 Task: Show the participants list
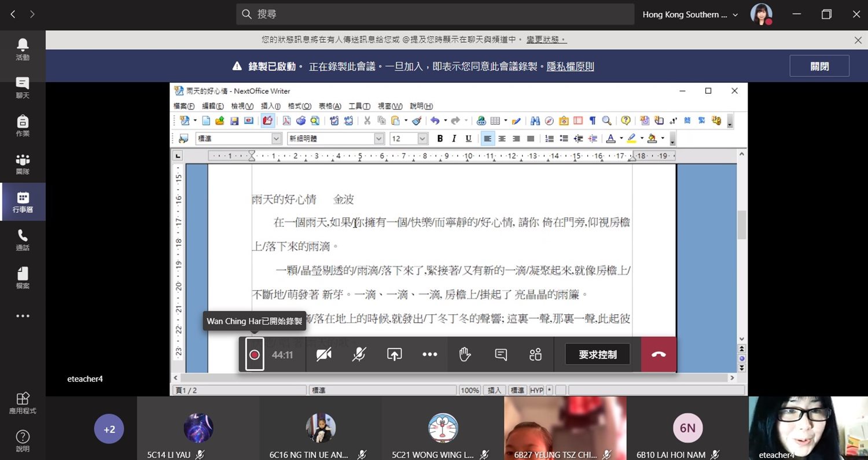[x=535, y=355]
